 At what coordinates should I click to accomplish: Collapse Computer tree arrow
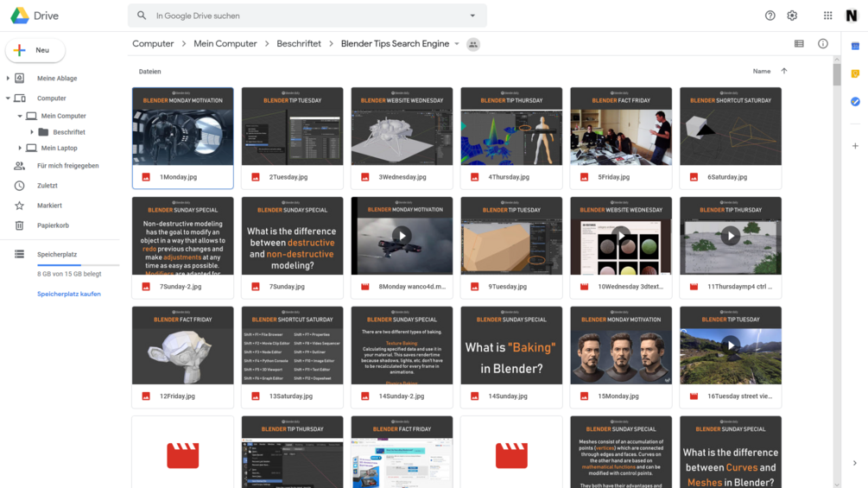click(x=8, y=98)
